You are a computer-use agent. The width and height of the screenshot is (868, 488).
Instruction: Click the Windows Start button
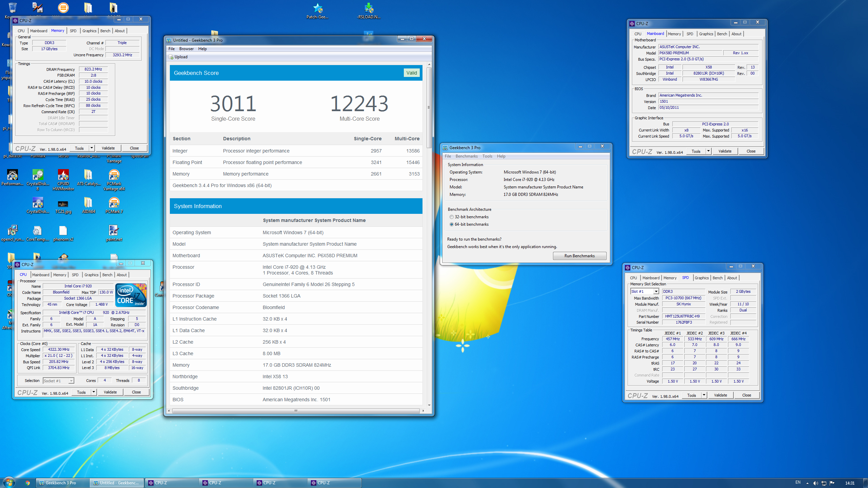tap(9, 482)
